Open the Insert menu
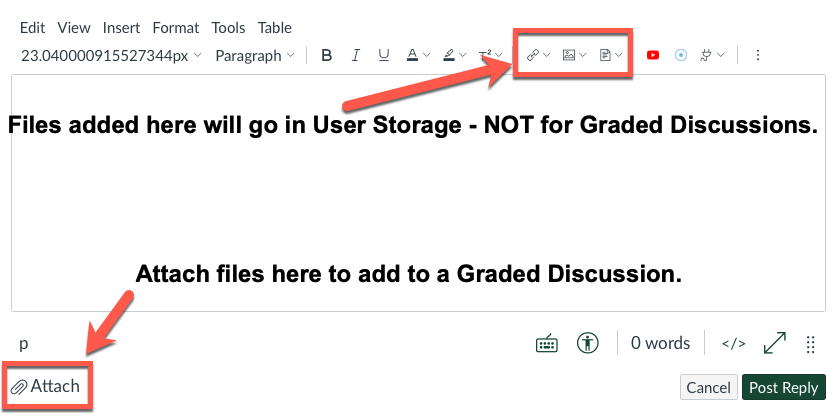This screenshot has width=838, height=413. point(121,28)
